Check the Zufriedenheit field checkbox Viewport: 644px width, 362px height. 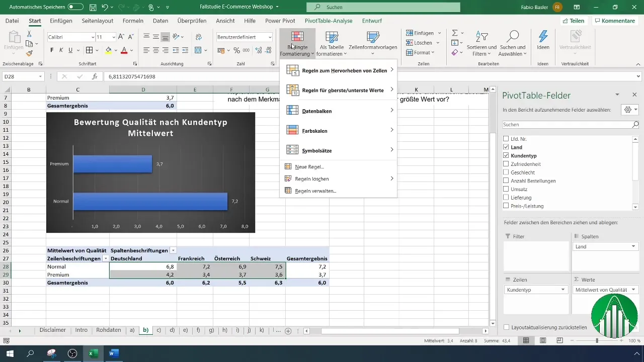506,164
